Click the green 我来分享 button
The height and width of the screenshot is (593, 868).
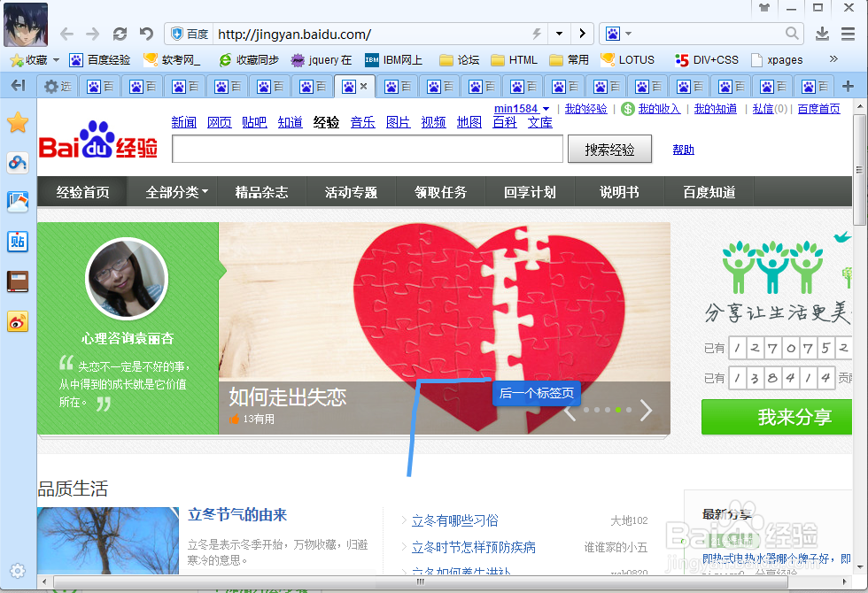click(777, 417)
